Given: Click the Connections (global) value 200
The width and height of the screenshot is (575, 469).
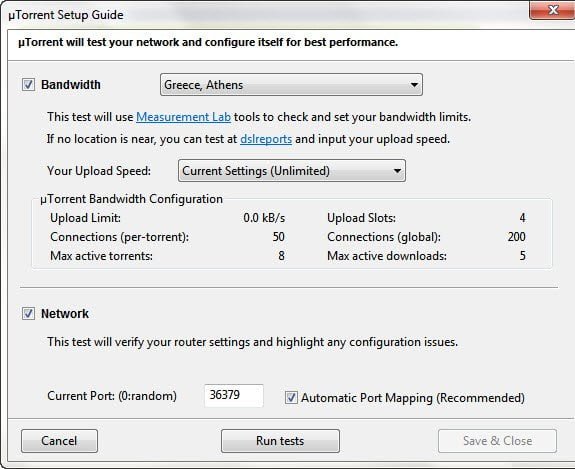Looking at the screenshot, I should (516, 237).
